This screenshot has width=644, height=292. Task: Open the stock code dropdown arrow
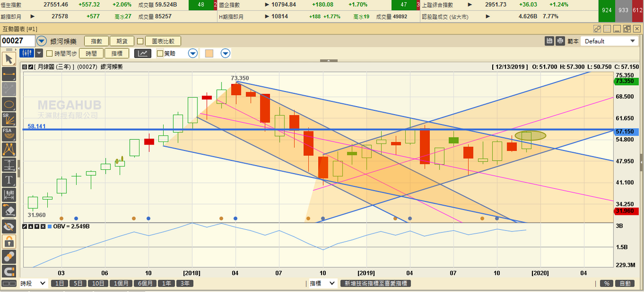(41, 41)
